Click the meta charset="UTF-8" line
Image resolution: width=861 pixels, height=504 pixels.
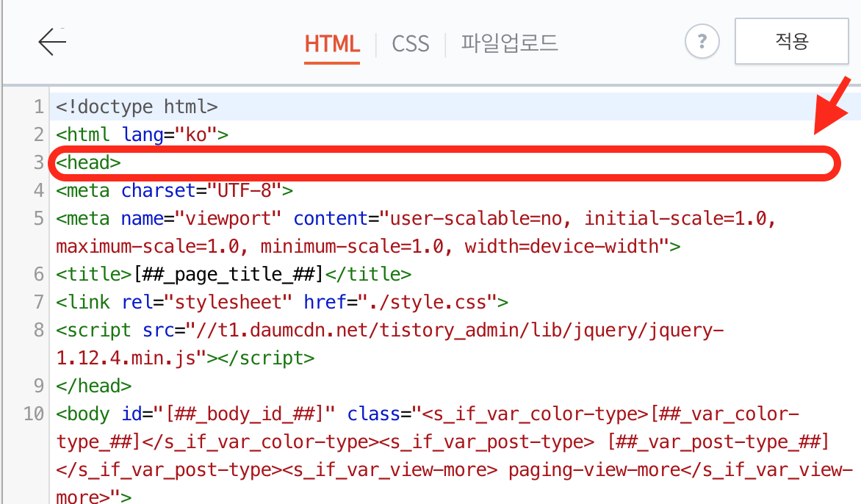click(x=174, y=190)
